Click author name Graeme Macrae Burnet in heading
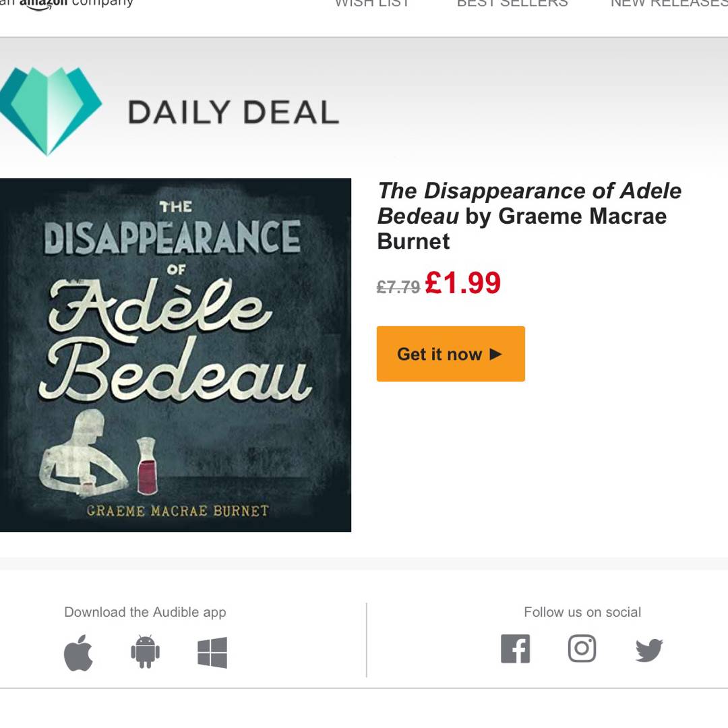 (582, 217)
